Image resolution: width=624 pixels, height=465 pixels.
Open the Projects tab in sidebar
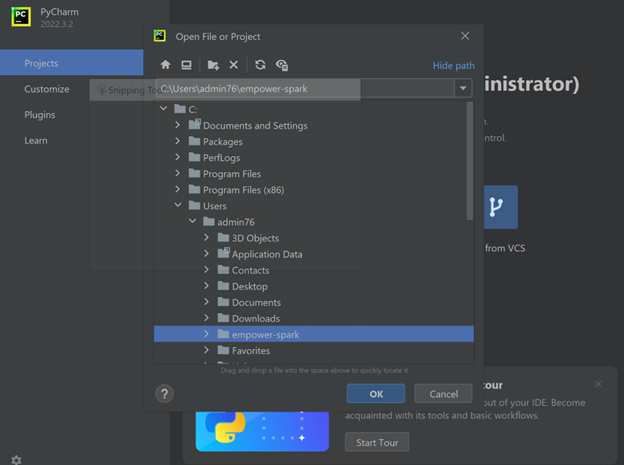pyautogui.click(x=72, y=63)
